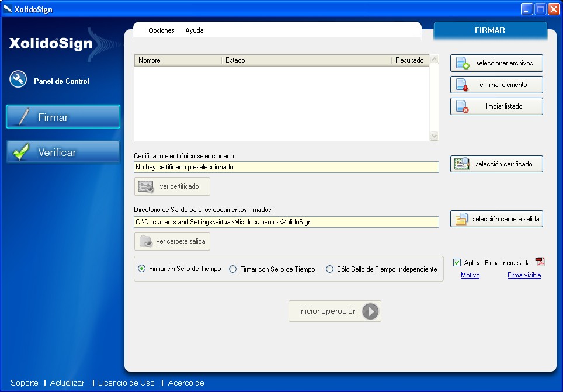563x392 pixels.
Task: Click the XolidoSign title bar app icon
Action: [7, 9]
